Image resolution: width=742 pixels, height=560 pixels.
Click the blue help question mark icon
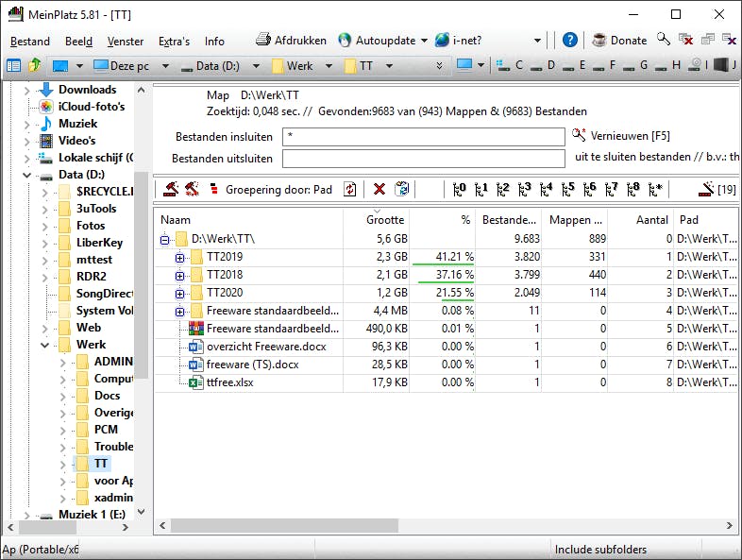pyautogui.click(x=570, y=40)
